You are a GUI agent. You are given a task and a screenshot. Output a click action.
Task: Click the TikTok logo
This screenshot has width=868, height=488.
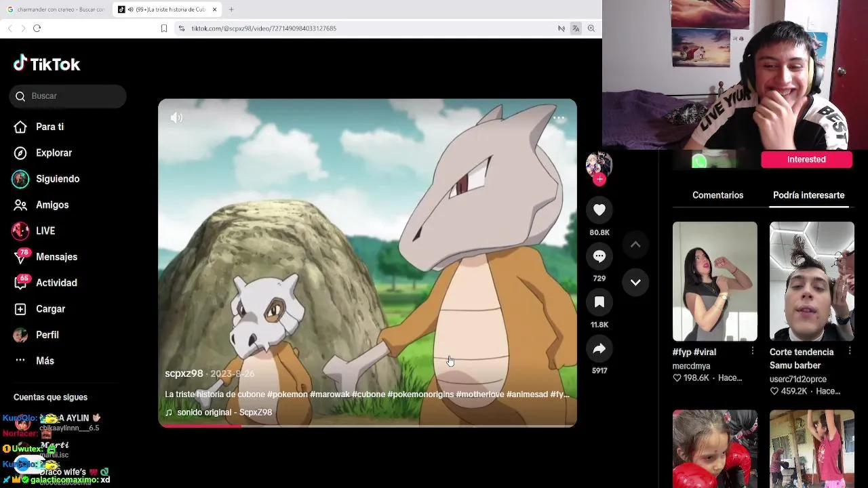(47, 64)
